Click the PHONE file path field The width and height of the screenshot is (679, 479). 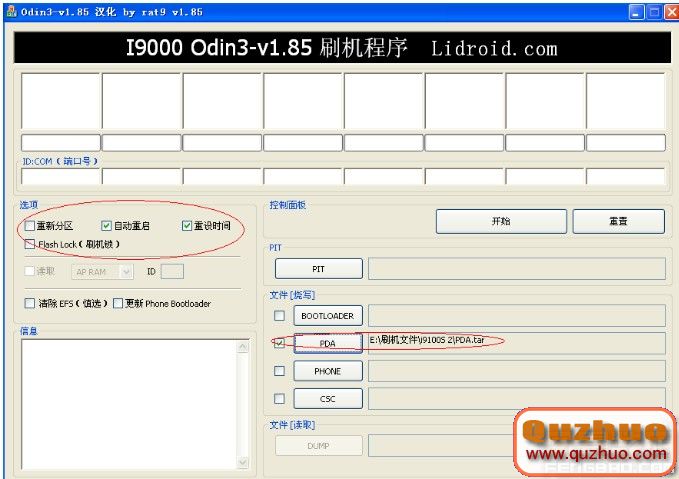[x=517, y=371]
